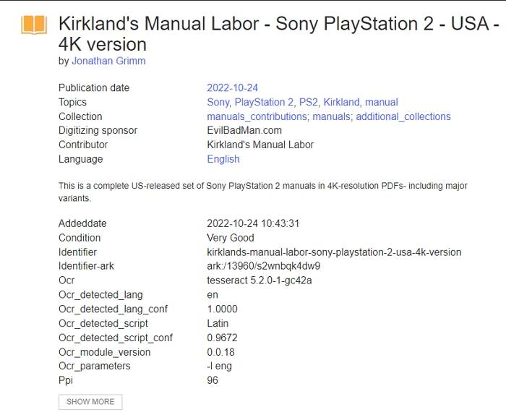Open the PlayStation 2 topic
Image resolution: width=506 pixels, height=420 pixels.
264,103
